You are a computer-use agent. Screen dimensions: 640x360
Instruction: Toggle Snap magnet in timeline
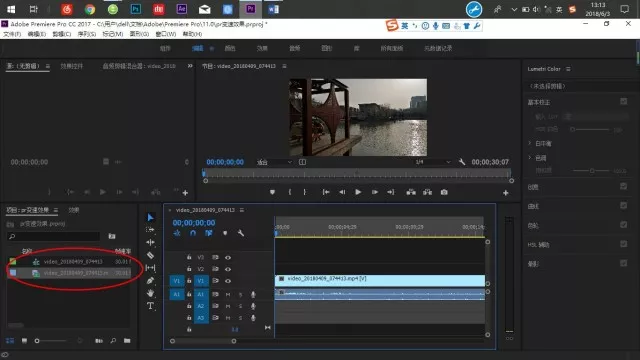[x=193, y=233]
